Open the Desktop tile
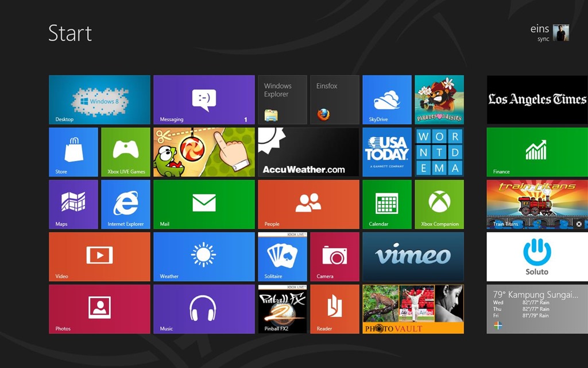 [x=99, y=99]
